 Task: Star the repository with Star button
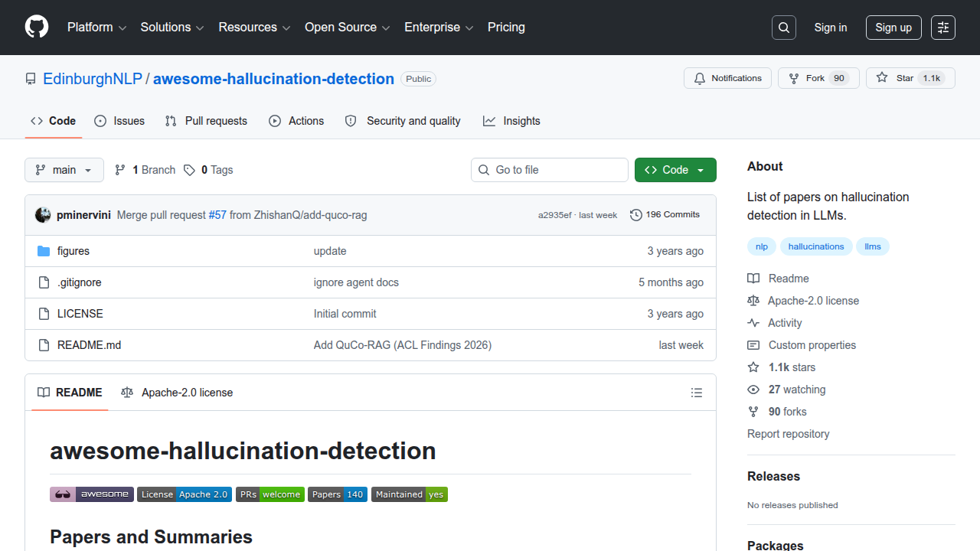(910, 78)
